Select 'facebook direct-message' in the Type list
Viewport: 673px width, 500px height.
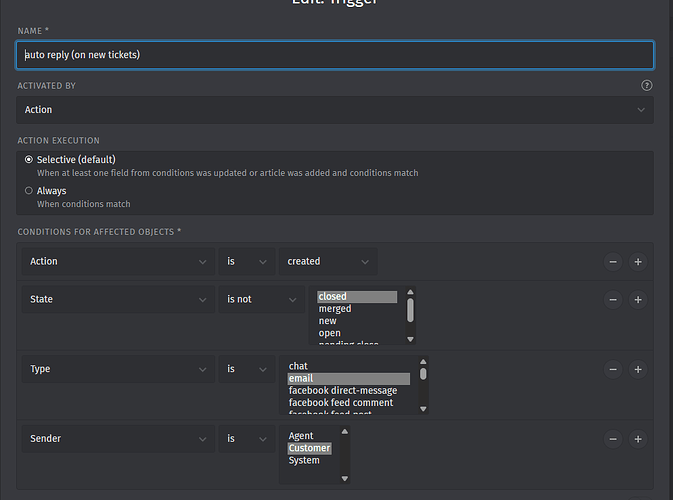tap(349, 391)
